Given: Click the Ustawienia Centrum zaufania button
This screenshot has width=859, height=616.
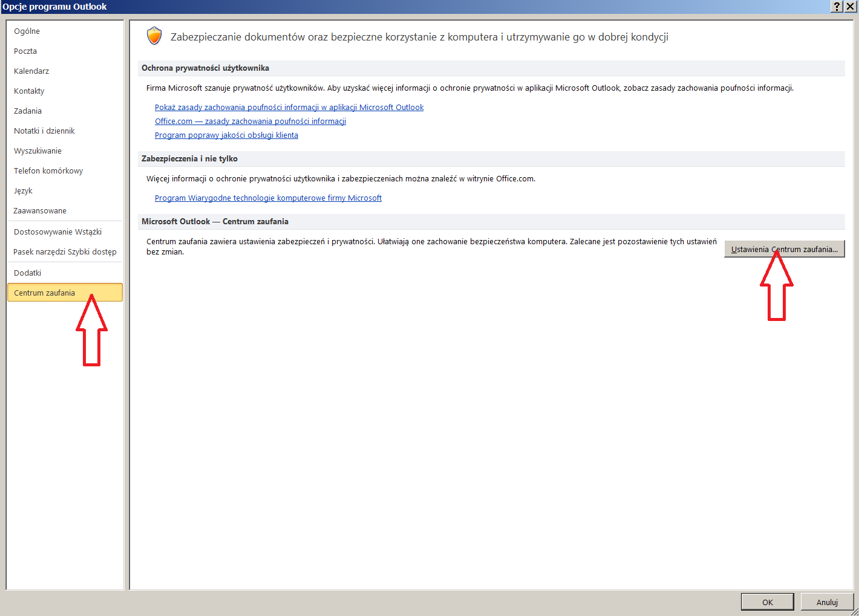Looking at the screenshot, I should 785,249.
